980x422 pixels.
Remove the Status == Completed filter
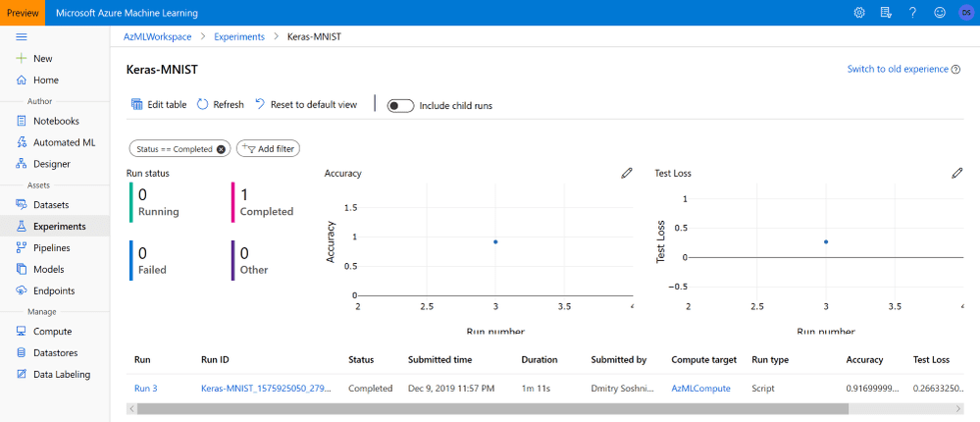coord(221,149)
